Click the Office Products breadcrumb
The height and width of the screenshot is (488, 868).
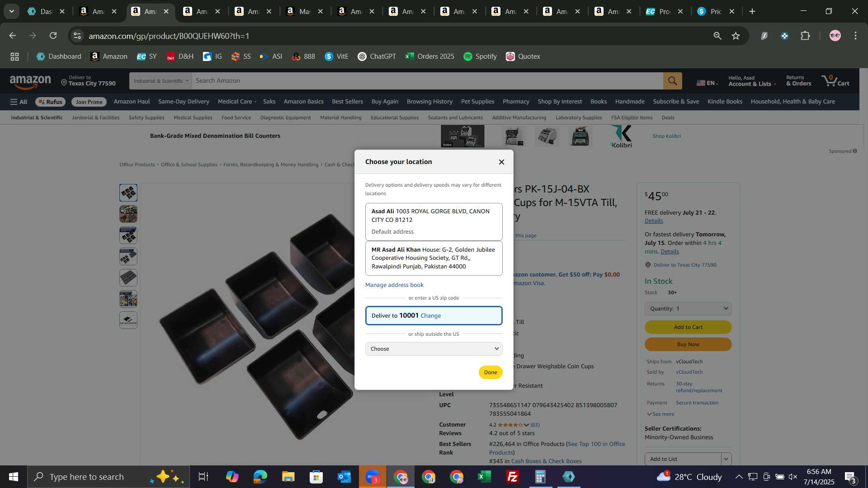pyautogui.click(x=137, y=164)
